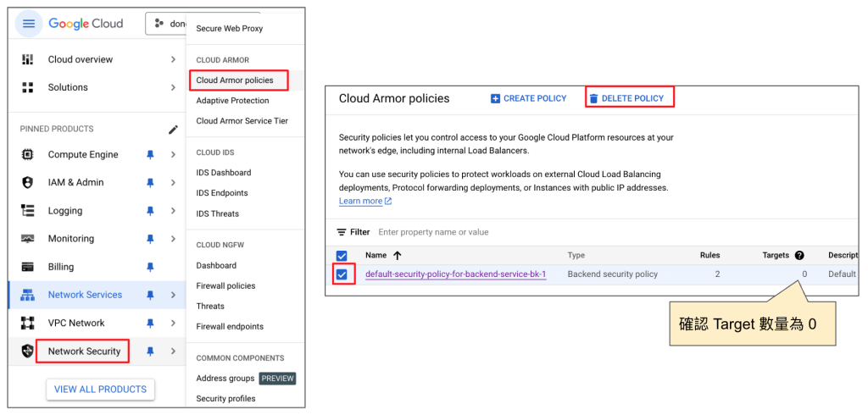The height and width of the screenshot is (415, 868).
Task: Unpin Monitoring using its pin
Action: (x=150, y=239)
